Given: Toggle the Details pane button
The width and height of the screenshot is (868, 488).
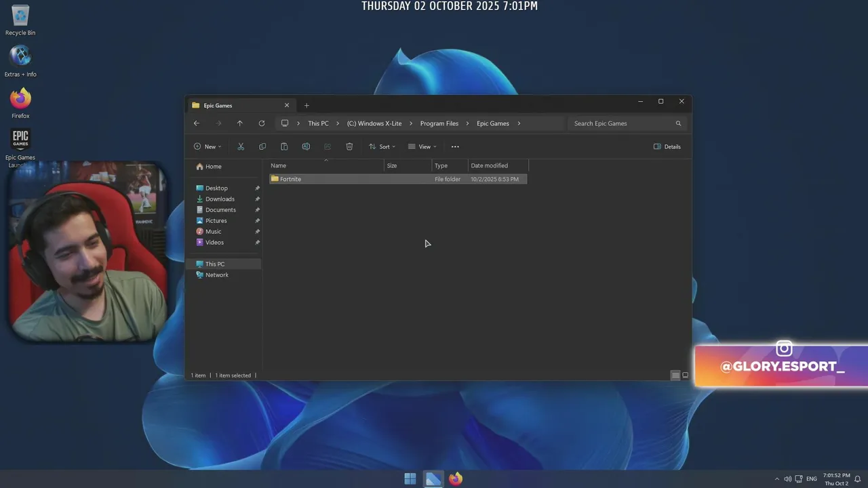Looking at the screenshot, I should [667, 146].
